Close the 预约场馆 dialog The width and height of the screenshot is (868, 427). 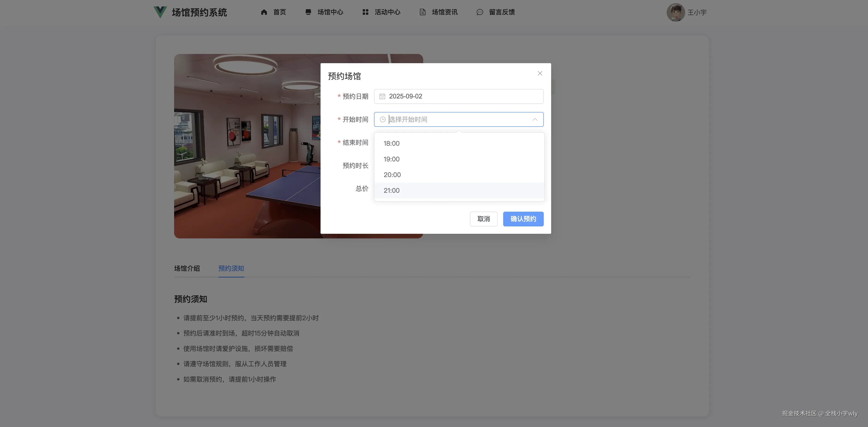[540, 73]
